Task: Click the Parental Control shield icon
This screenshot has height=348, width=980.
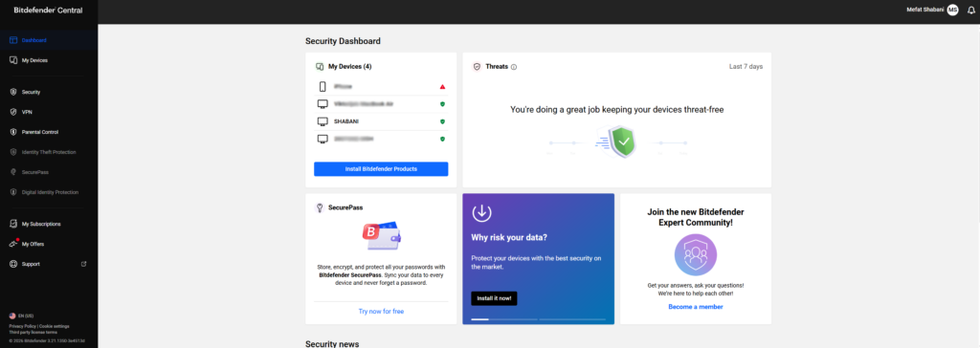Action: [x=13, y=132]
